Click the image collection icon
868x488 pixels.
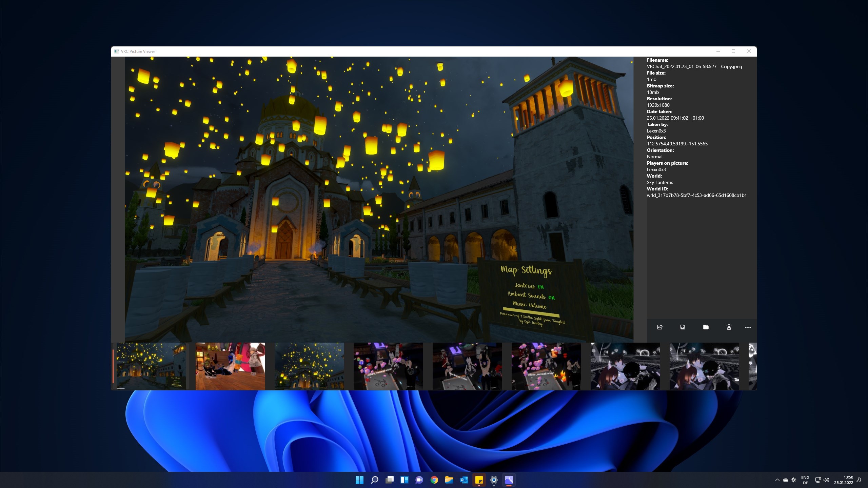[683, 327]
